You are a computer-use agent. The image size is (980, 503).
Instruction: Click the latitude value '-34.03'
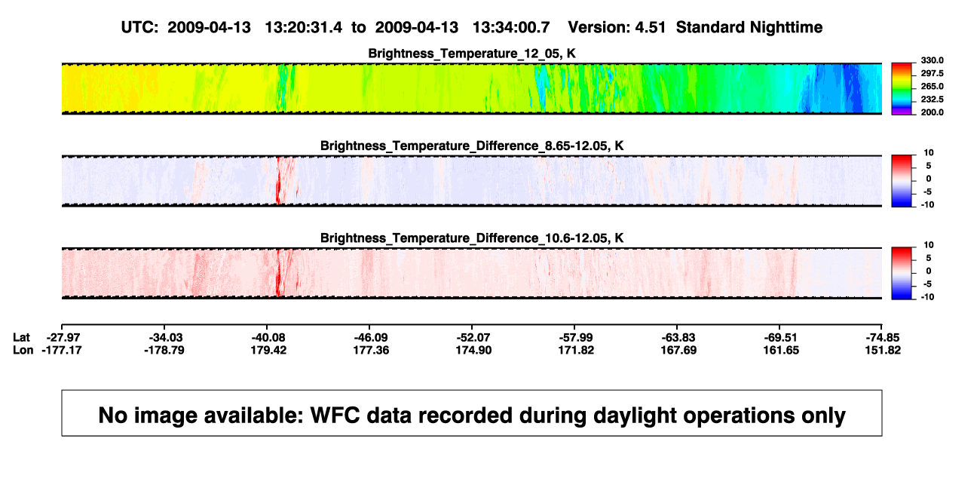[x=167, y=337]
